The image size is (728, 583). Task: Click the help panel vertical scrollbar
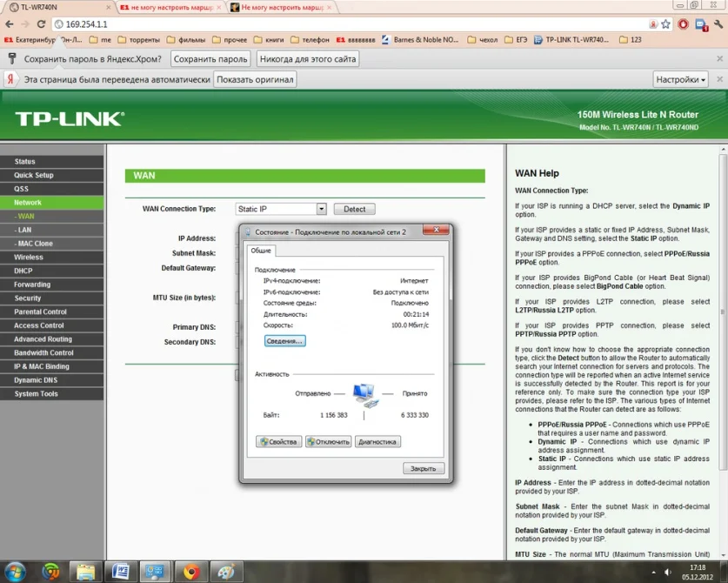(x=723, y=312)
